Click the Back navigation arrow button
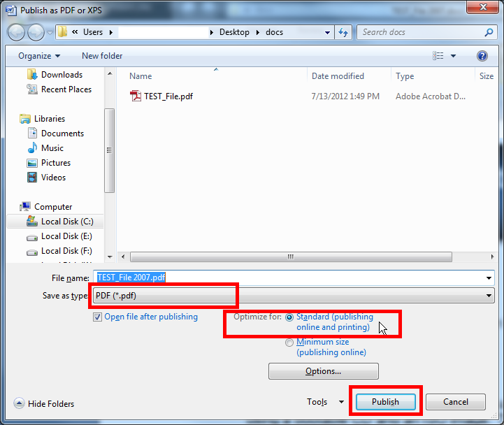504x425 pixels. point(17,32)
